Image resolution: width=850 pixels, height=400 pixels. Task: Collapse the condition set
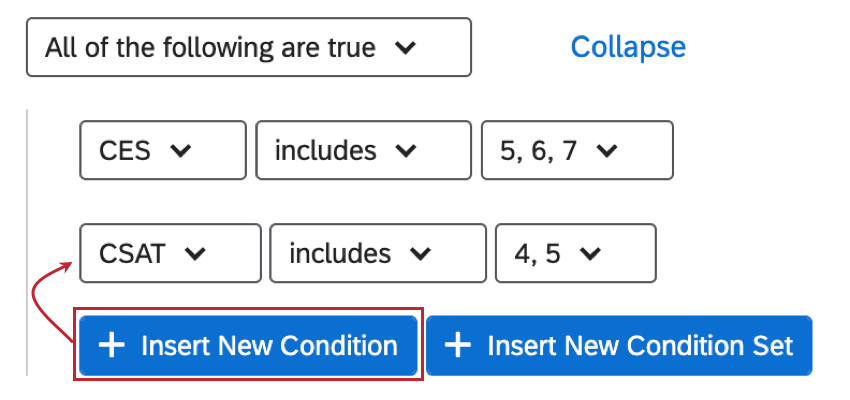[x=628, y=47]
